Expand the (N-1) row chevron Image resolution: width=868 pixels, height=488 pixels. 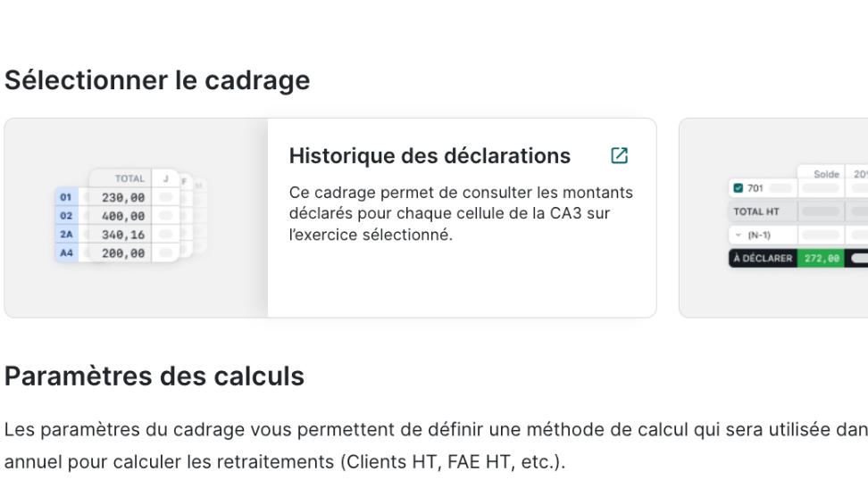point(739,236)
